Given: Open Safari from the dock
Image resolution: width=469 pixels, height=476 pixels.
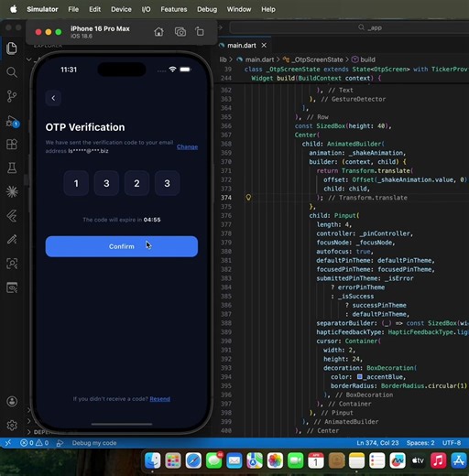Looking at the screenshot, I should (193, 460).
